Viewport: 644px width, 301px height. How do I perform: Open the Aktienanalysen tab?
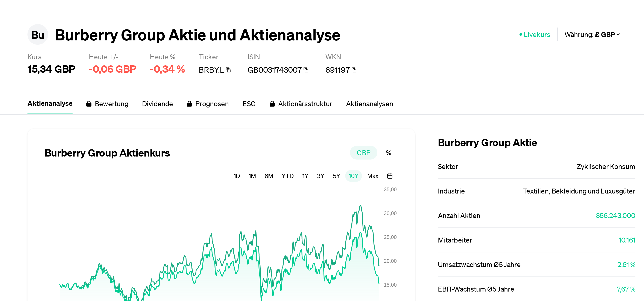click(369, 104)
